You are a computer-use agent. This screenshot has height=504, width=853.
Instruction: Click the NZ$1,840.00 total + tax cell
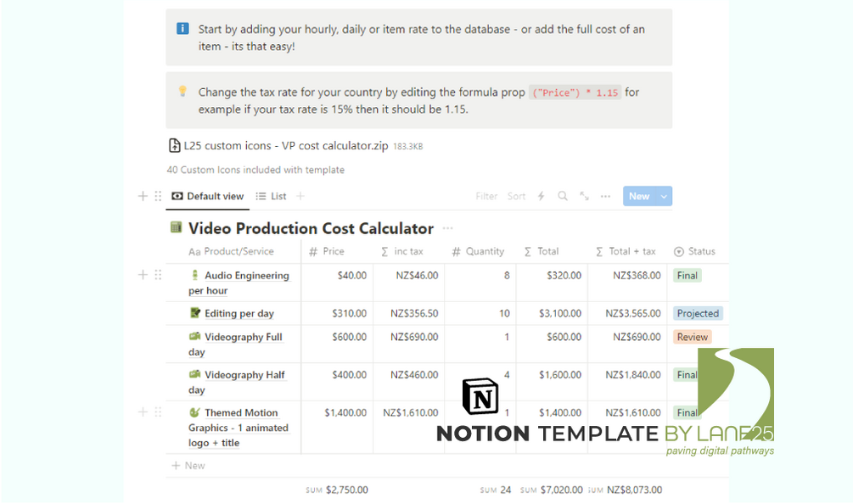[628, 382]
